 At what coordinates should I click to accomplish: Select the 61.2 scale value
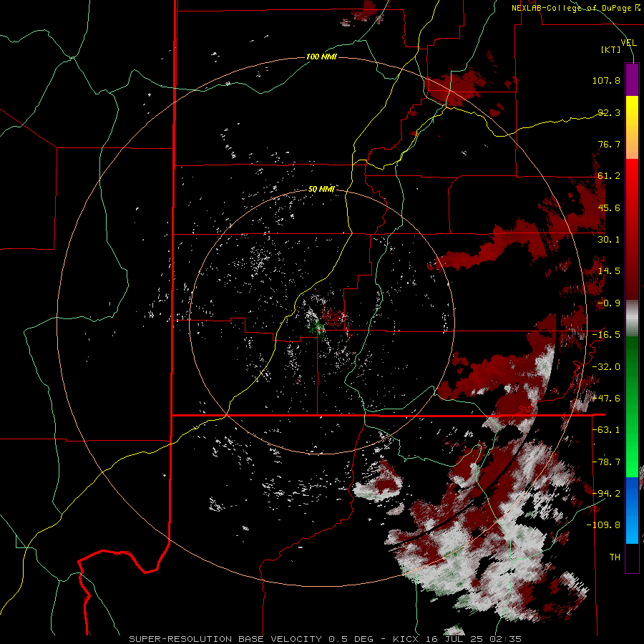(609, 176)
